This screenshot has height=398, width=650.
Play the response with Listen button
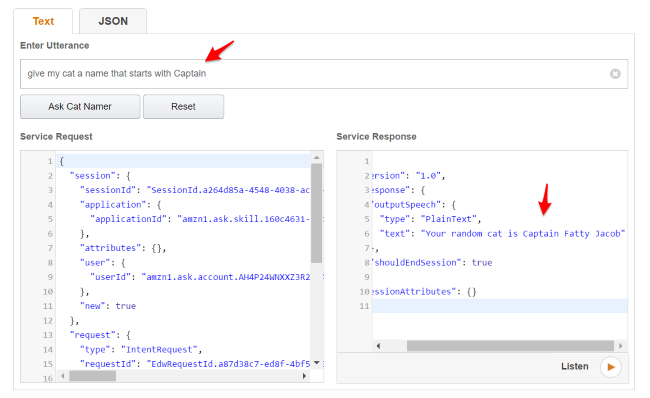[x=611, y=367]
